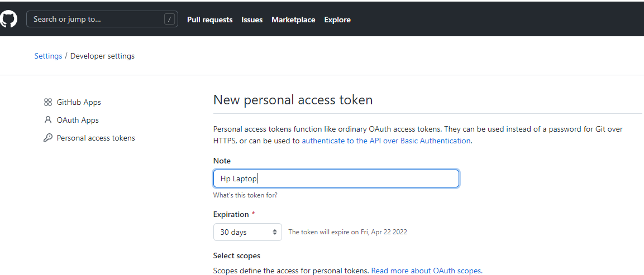
Task: Open Personal access tokens sidebar entry
Action: click(x=96, y=138)
